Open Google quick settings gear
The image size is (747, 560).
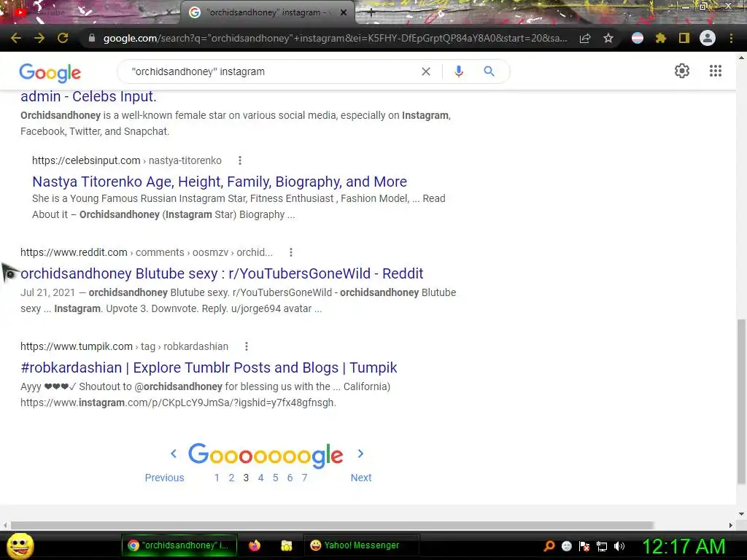(682, 71)
